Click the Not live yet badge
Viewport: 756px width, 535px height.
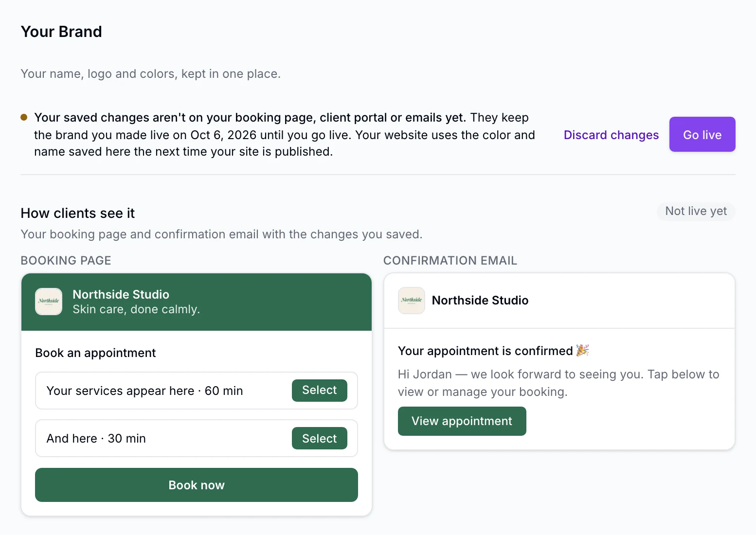click(x=696, y=211)
